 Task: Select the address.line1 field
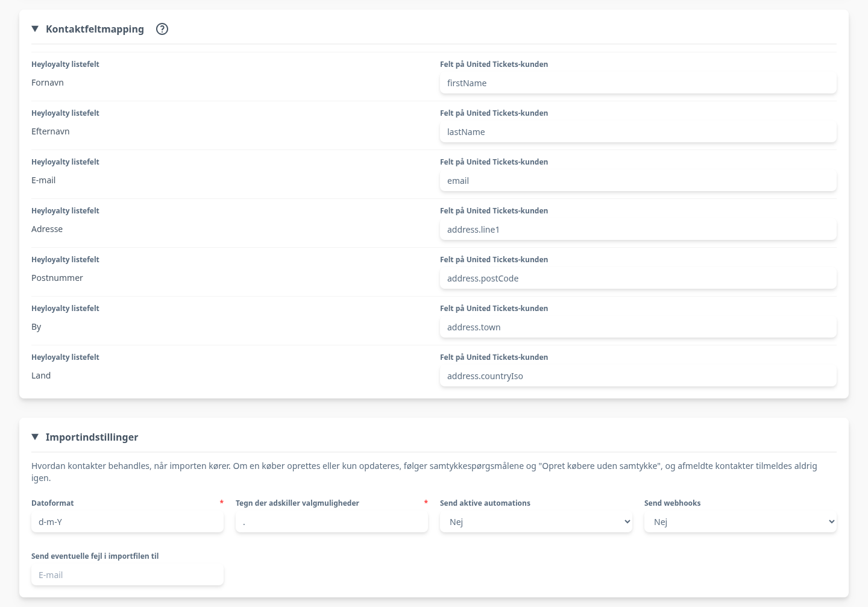(x=638, y=230)
